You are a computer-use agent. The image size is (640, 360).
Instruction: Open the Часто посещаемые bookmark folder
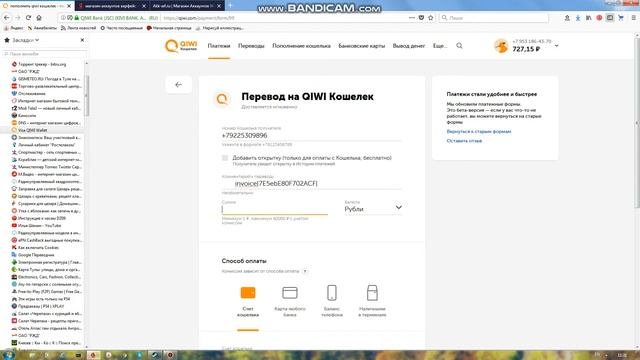click(121, 28)
